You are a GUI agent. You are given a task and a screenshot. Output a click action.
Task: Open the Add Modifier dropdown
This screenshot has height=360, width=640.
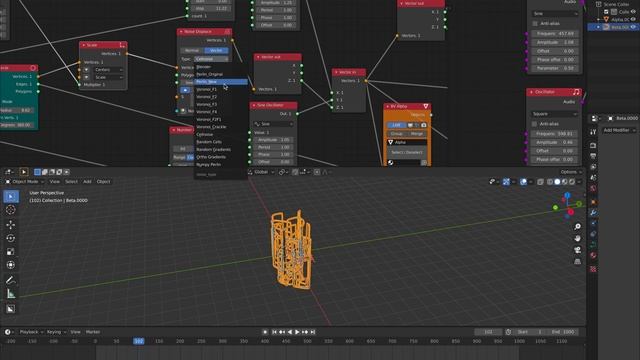point(619,130)
